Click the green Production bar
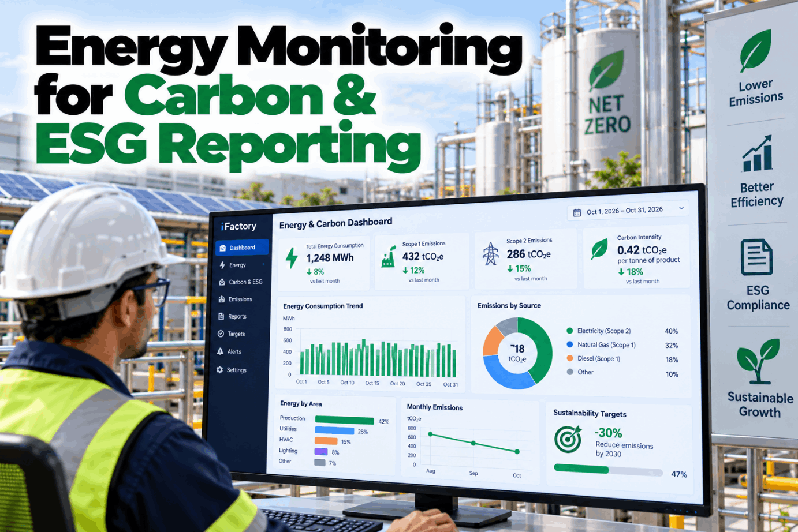 pyautogui.click(x=344, y=420)
